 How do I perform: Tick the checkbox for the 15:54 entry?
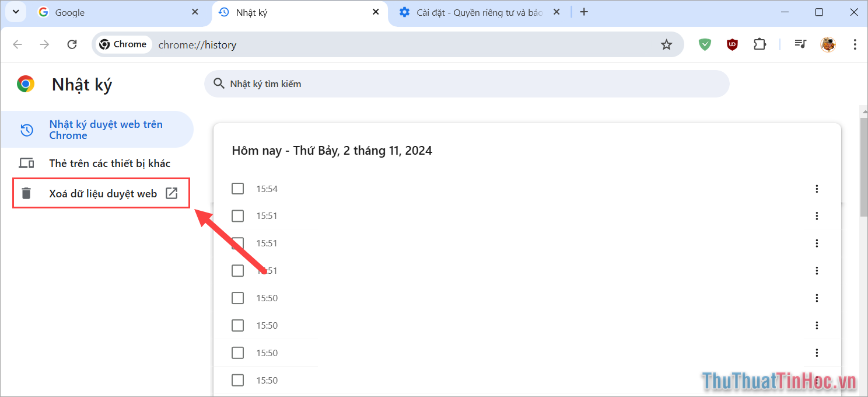(x=237, y=189)
